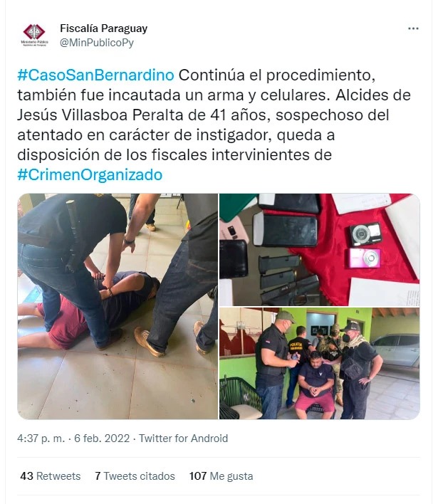View the 107 Me gusta list
Image resolution: width=438 pixels, height=504 pixels.
point(221,476)
